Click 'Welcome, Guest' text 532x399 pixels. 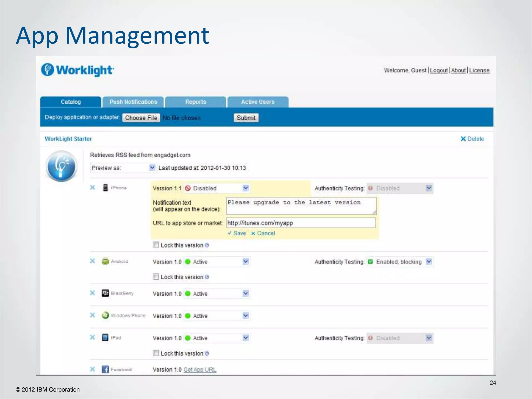(x=405, y=70)
